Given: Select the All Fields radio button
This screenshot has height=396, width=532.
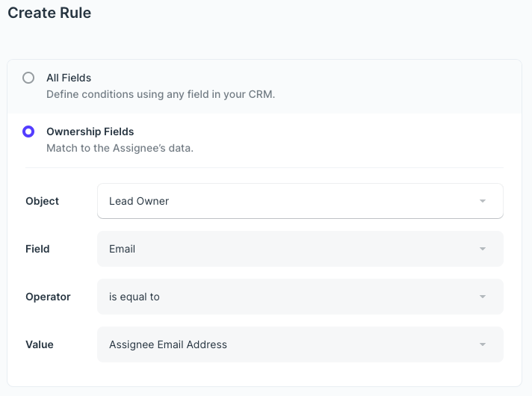Looking at the screenshot, I should point(28,78).
